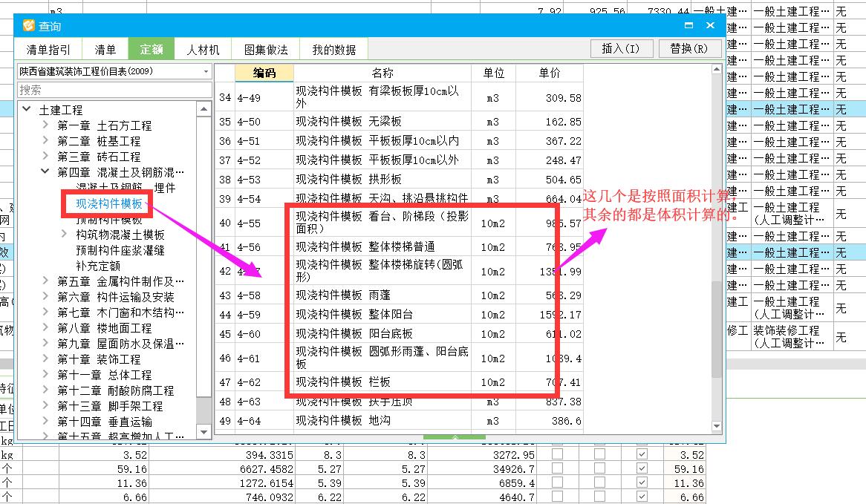
Task: Tick the empty checkbox right after 4640.7
Action: pyautogui.click(x=557, y=497)
